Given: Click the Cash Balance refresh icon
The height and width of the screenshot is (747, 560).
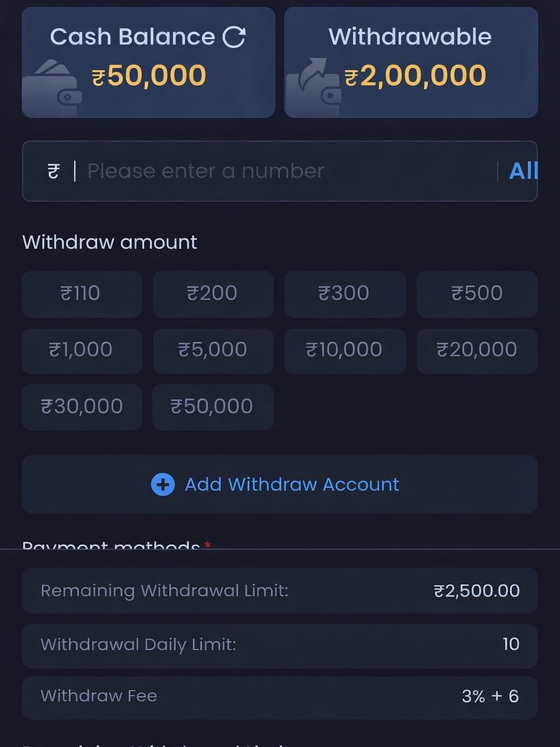Looking at the screenshot, I should click(235, 36).
